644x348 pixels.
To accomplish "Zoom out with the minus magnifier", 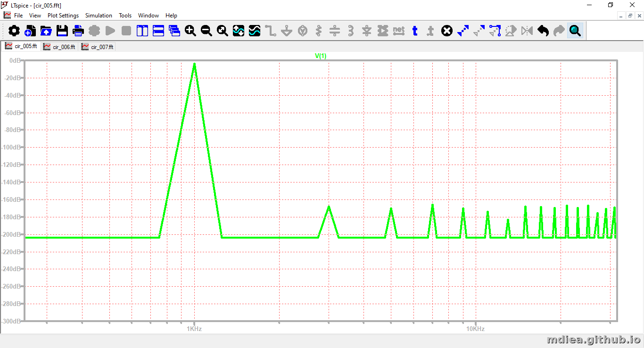I will pos(206,31).
